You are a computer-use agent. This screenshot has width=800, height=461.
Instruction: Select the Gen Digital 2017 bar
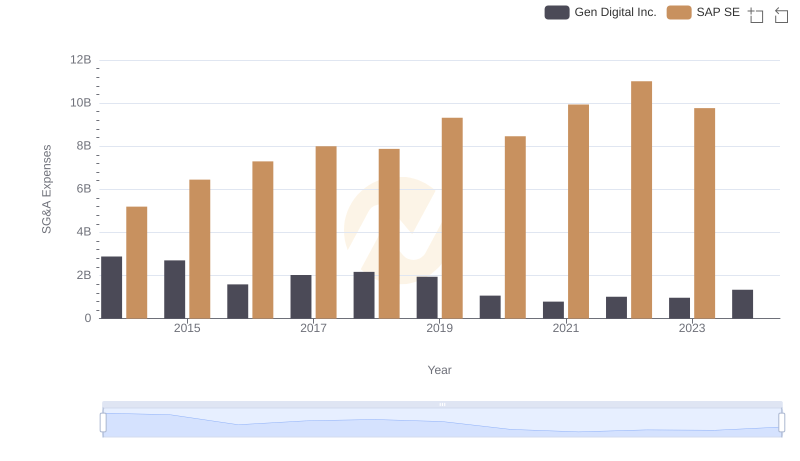click(x=301, y=297)
